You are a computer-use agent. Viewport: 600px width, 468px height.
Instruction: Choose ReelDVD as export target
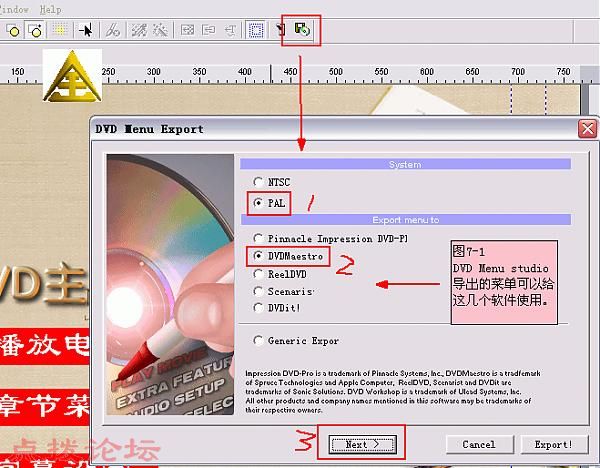[280, 274]
